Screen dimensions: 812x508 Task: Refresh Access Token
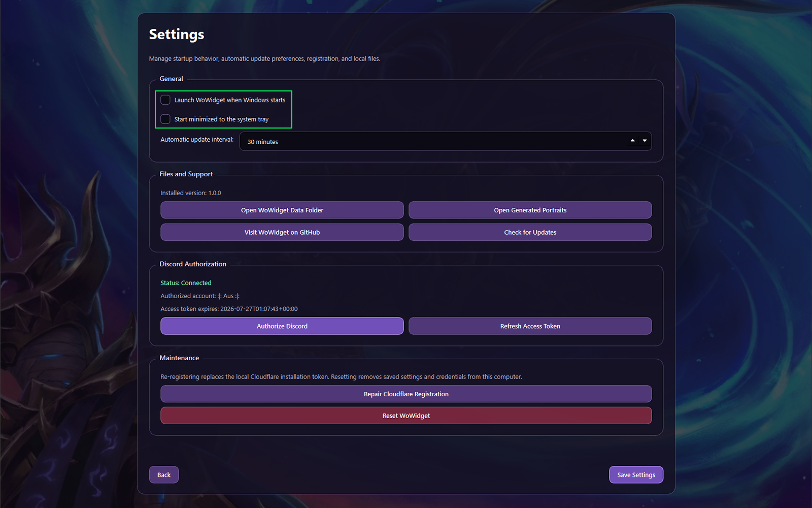pos(530,326)
